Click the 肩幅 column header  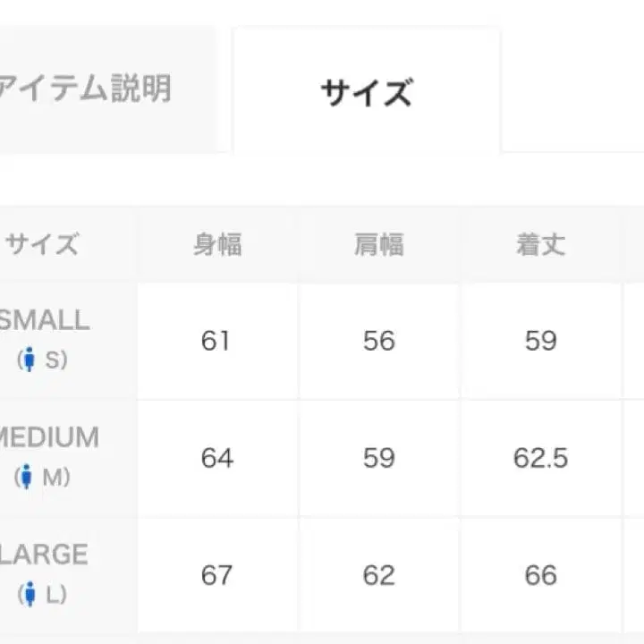point(379,244)
